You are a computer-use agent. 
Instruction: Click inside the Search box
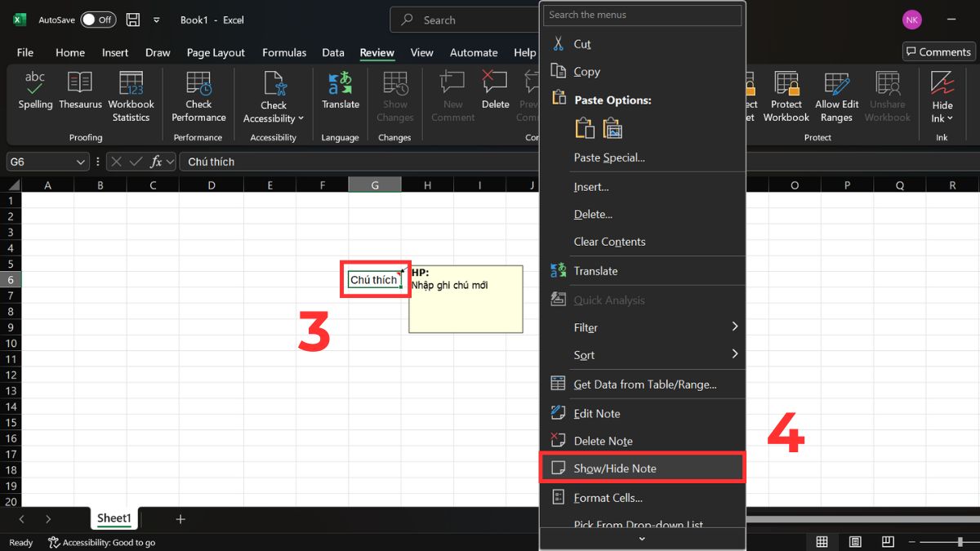coord(457,19)
